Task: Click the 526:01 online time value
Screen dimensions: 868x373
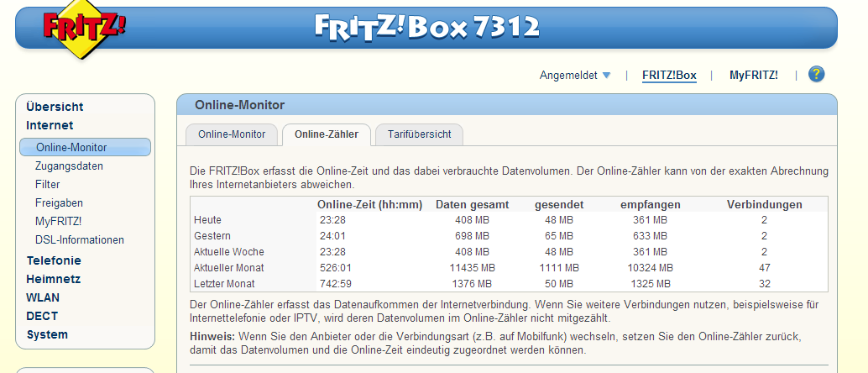Action: 336,268
